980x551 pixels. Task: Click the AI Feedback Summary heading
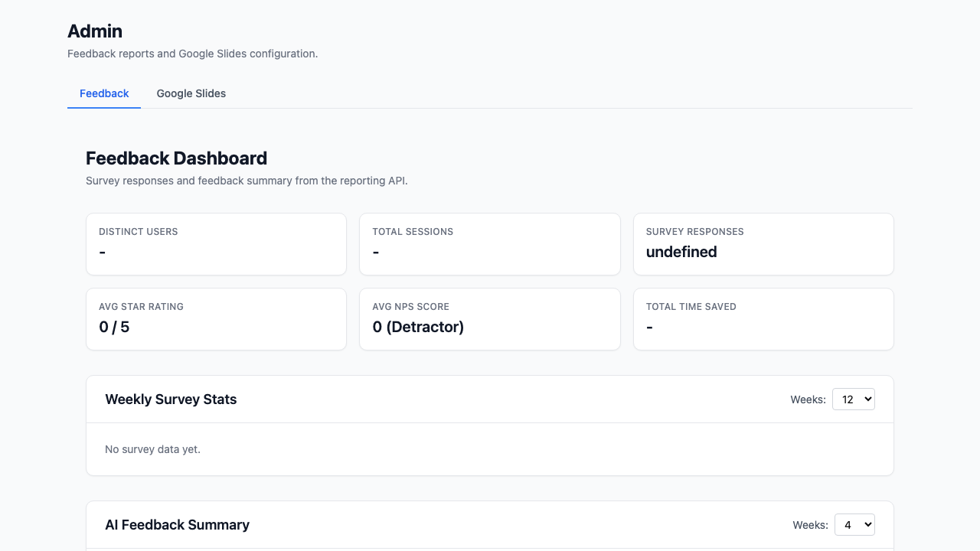pyautogui.click(x=177, y=524)
